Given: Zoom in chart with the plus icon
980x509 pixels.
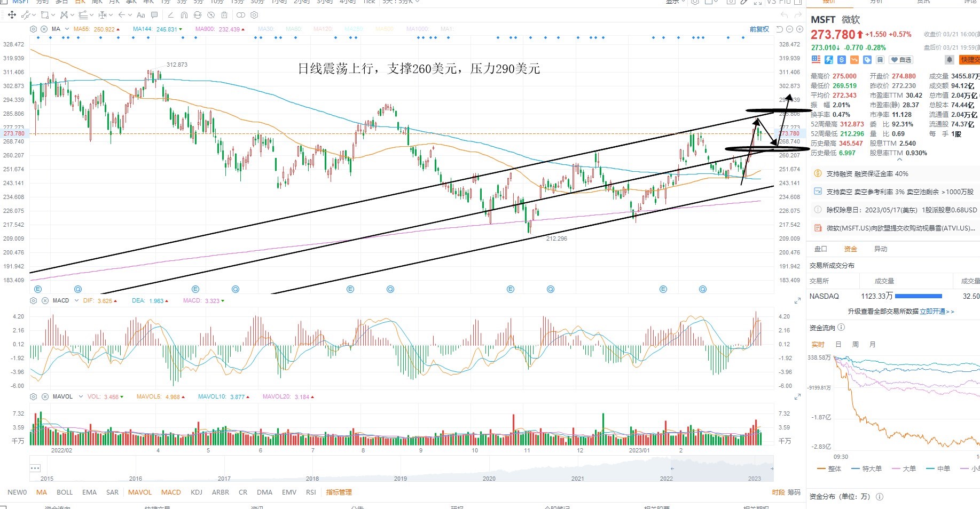Looking at the screenshot, I should pos(799,29).
